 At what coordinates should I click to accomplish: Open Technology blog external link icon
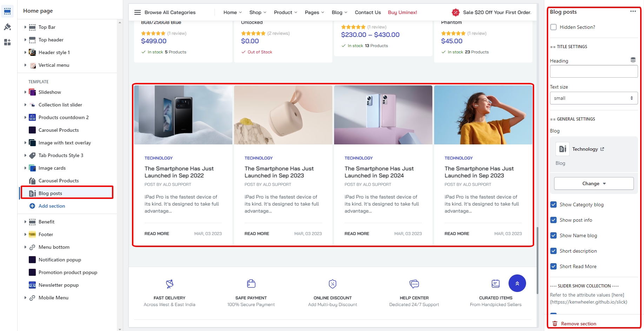tap(602, 149)
